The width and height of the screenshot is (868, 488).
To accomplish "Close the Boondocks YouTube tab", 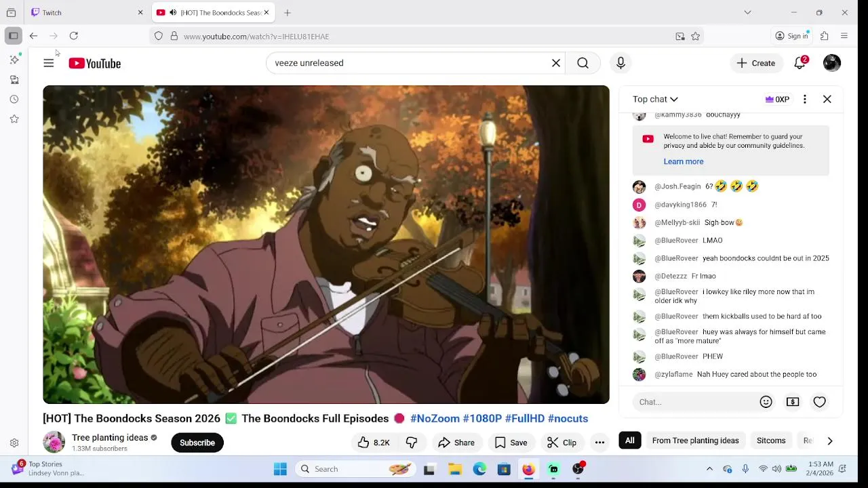I will (x=267, y=12).
